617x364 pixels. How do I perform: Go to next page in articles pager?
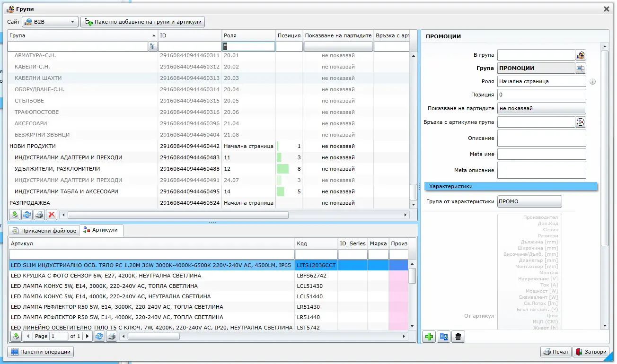click(x=87, y=336)
